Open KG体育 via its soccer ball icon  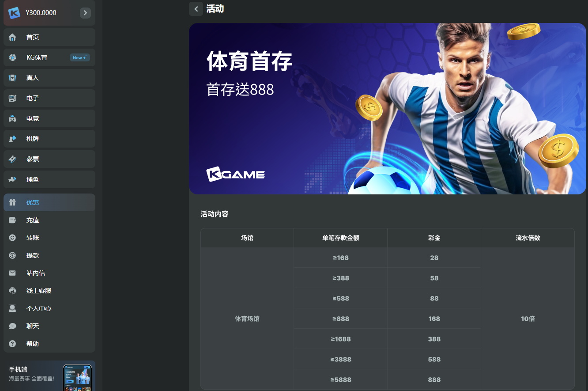[x=12, y=57]
